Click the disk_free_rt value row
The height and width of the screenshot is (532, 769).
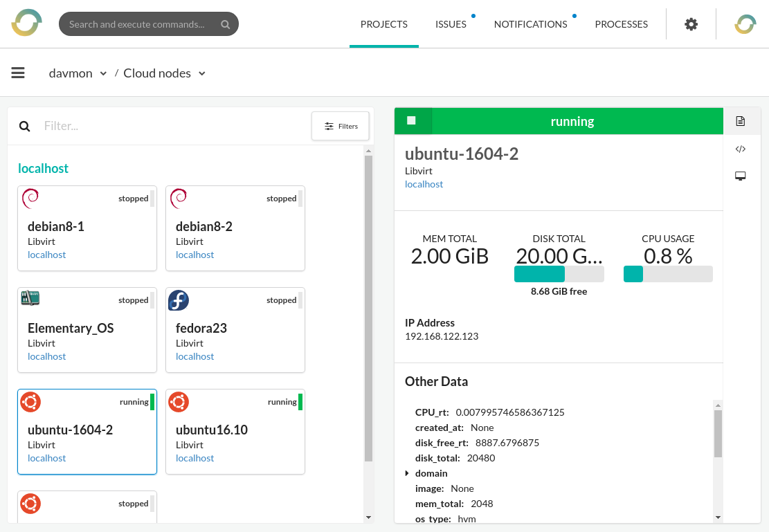(x=477, y=443)
